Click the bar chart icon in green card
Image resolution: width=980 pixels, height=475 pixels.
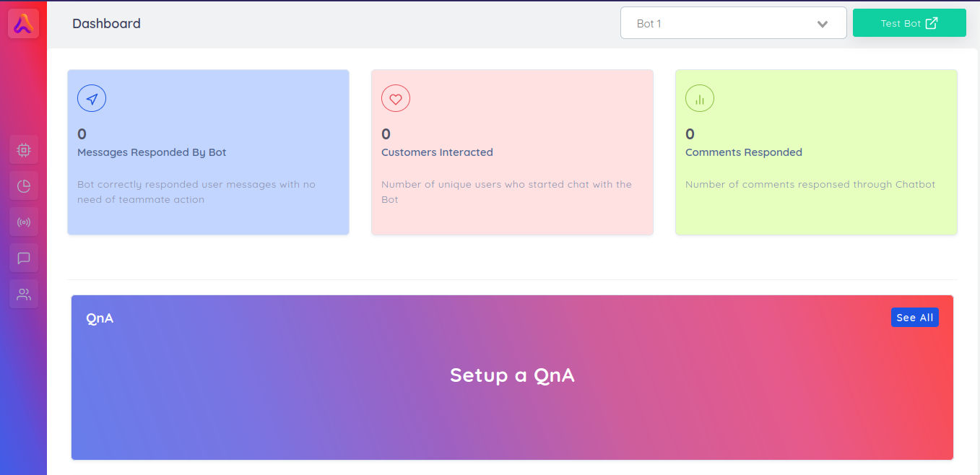point(700,99)
